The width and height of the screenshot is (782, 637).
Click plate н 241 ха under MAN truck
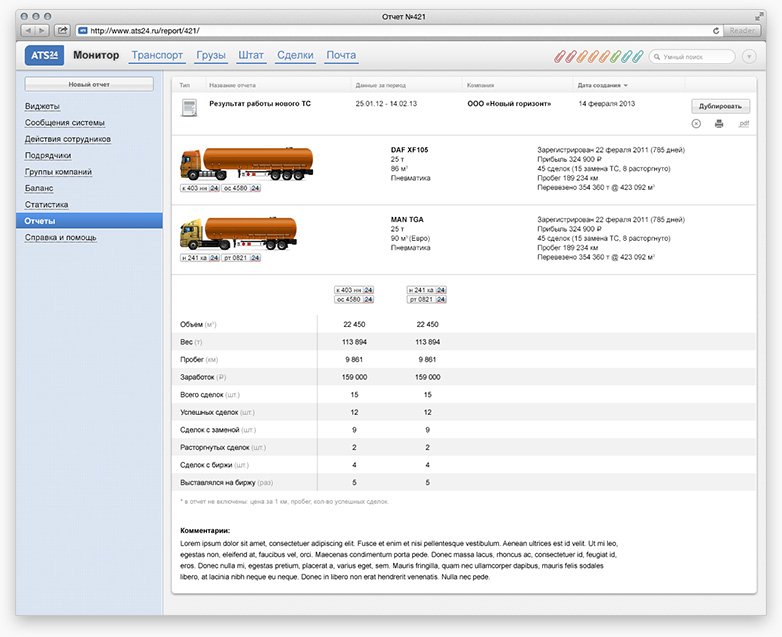point(200,258)
